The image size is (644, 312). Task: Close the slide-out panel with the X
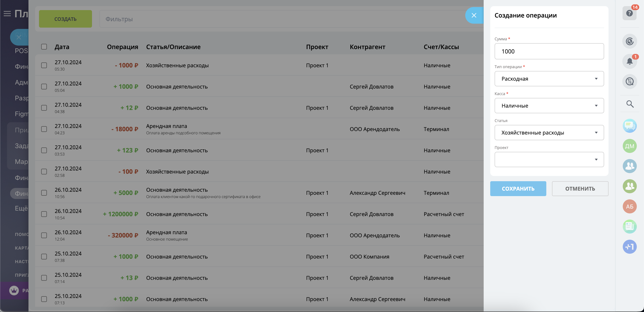[x=474, y=16]
